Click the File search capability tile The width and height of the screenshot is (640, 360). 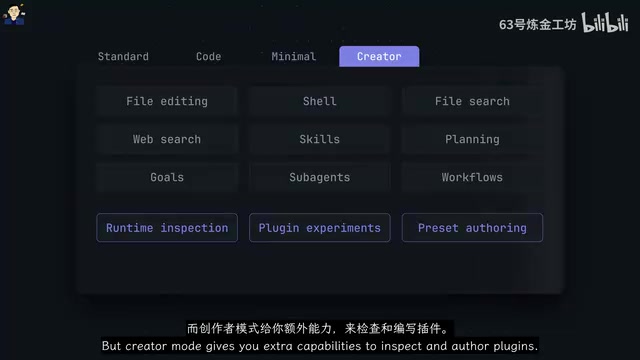[472, 101]
